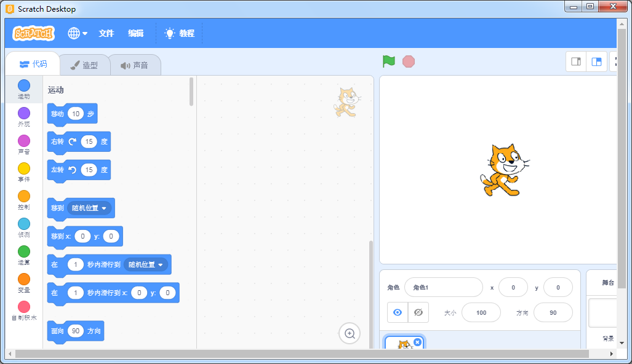
Task: Click the horizontal scrollbar right arrow
Action: [x=612, y=354]
